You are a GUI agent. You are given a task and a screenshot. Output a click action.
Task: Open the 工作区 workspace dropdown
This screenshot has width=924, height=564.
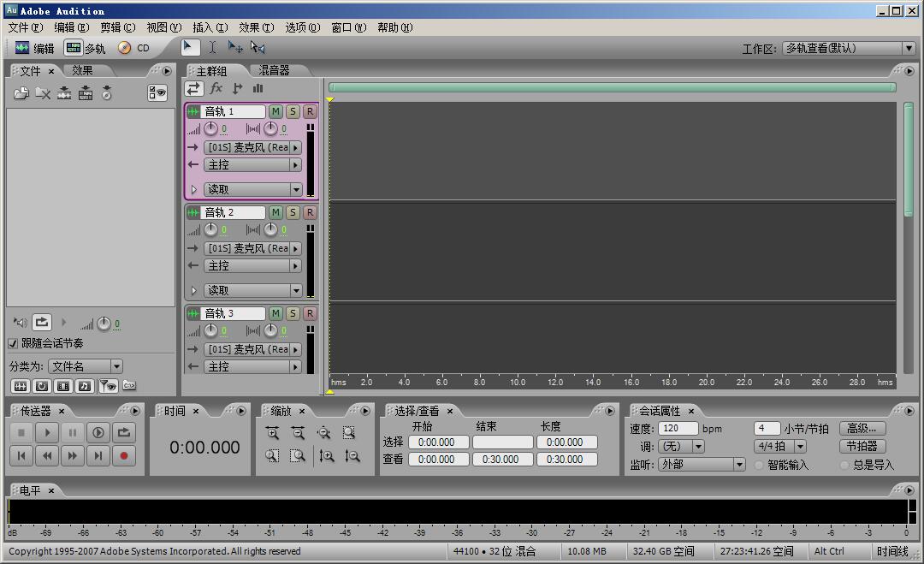pyautogui.click(x=849, y=48)
